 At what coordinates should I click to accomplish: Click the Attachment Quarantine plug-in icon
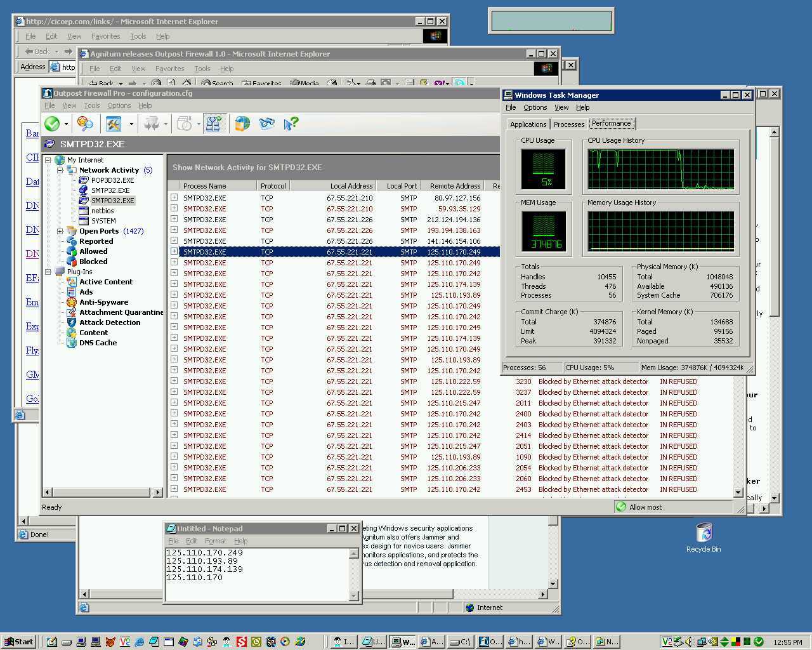(72, 312)
